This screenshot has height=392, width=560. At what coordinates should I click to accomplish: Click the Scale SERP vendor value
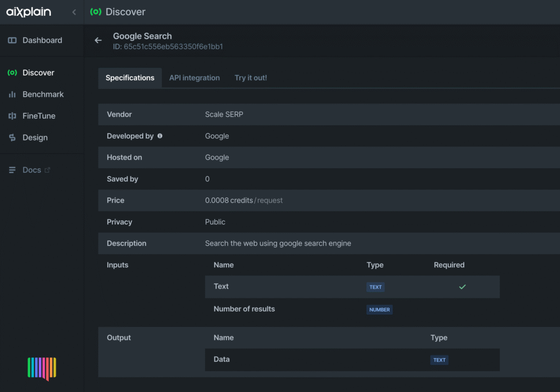point(224,115)
